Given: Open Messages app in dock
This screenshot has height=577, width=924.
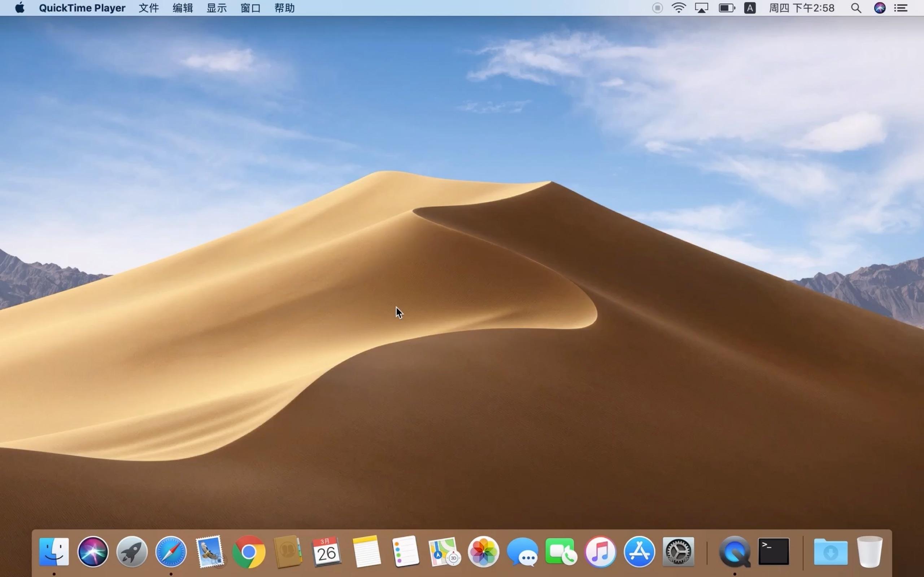Looking at the screenshot, I should [522, 552].
